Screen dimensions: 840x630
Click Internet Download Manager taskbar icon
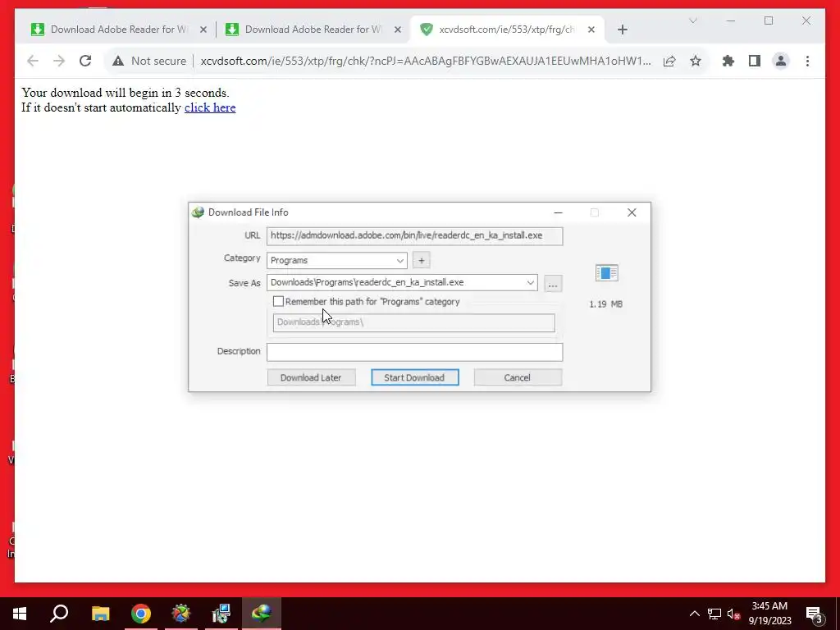[x=262, y=614]
